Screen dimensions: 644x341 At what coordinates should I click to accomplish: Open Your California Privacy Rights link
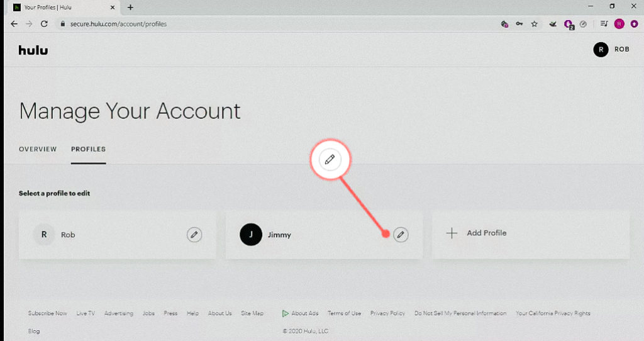[x=553, y=313]
